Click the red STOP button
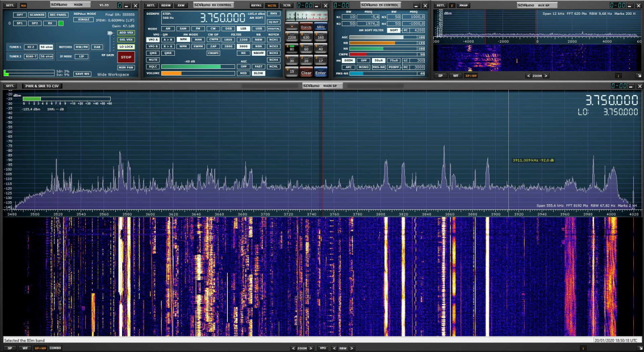644x352 pixels. pos(126,57)
